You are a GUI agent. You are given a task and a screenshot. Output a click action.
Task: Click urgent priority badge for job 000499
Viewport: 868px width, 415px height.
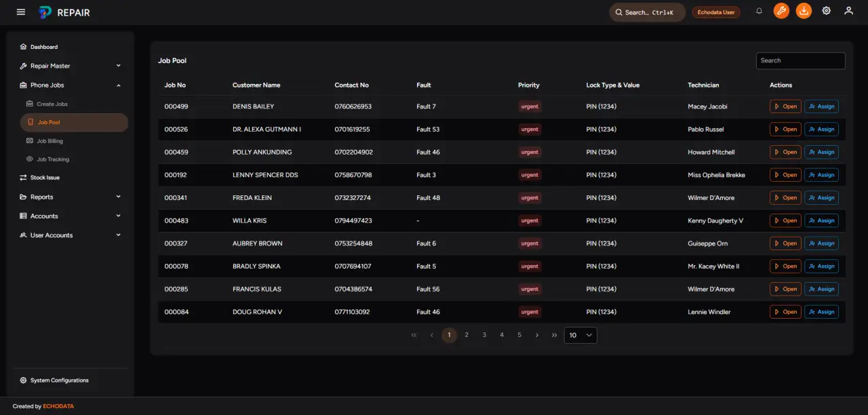point(530,106)
